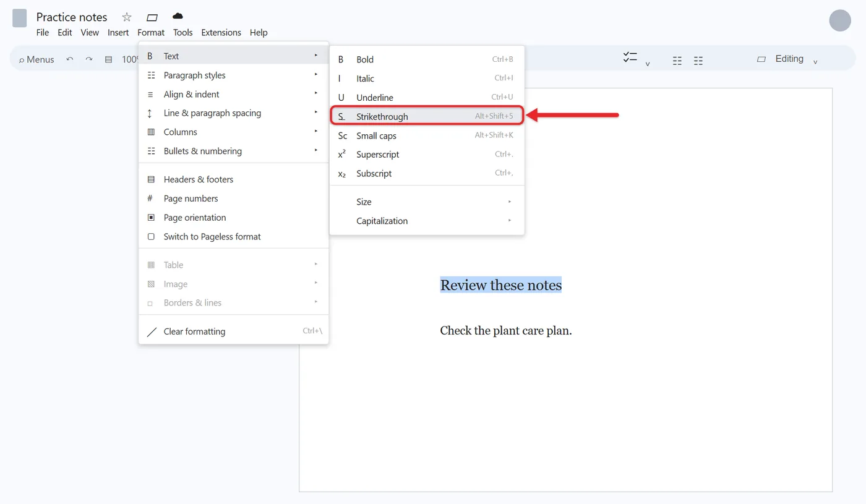
Task: Click the bulleted list icon in toolbar
Action: [677, 61]
